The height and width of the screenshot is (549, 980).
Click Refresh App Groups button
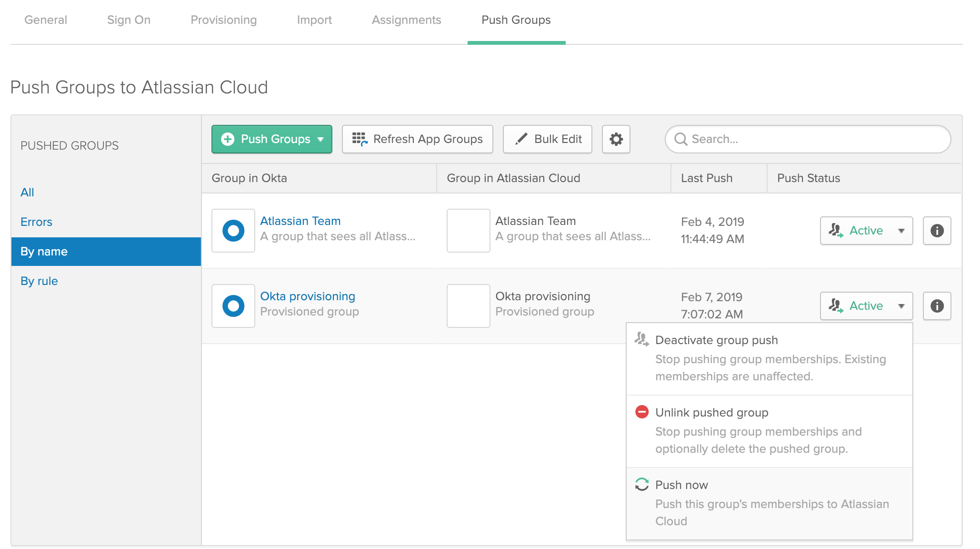click(x=417, y=139)
